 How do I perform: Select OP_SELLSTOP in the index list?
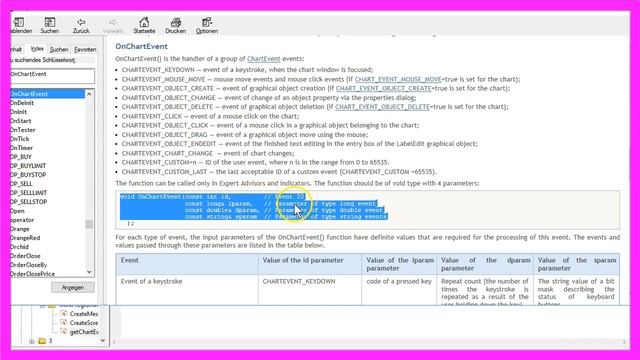point(29,202)
